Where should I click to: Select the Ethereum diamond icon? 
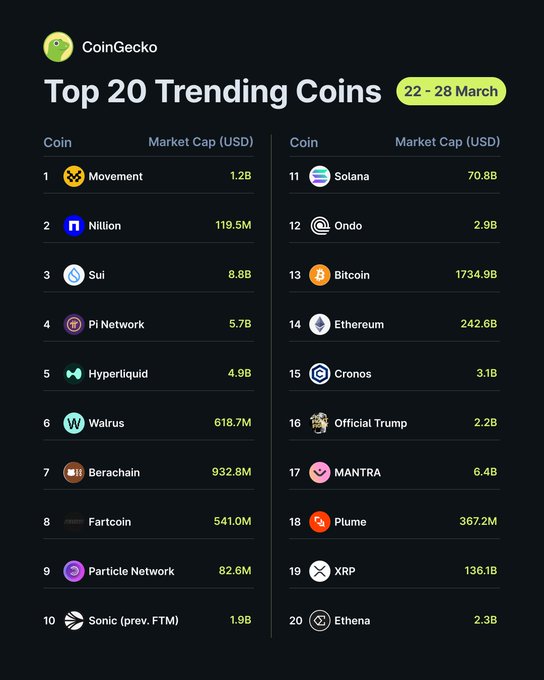pos(320,324)
